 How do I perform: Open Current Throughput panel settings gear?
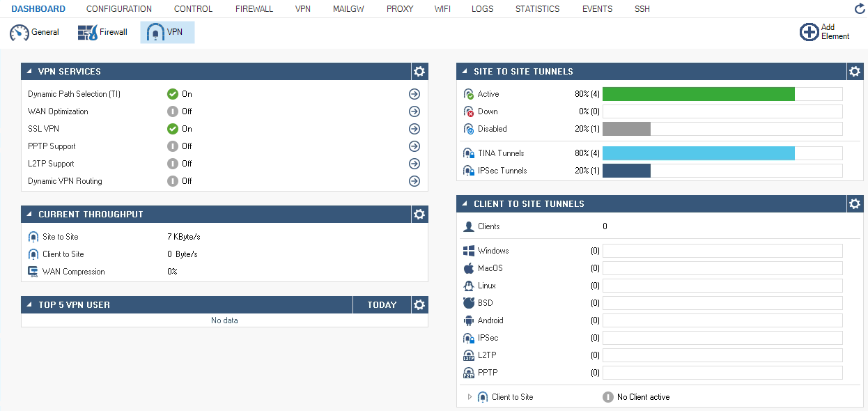[419, 214]
